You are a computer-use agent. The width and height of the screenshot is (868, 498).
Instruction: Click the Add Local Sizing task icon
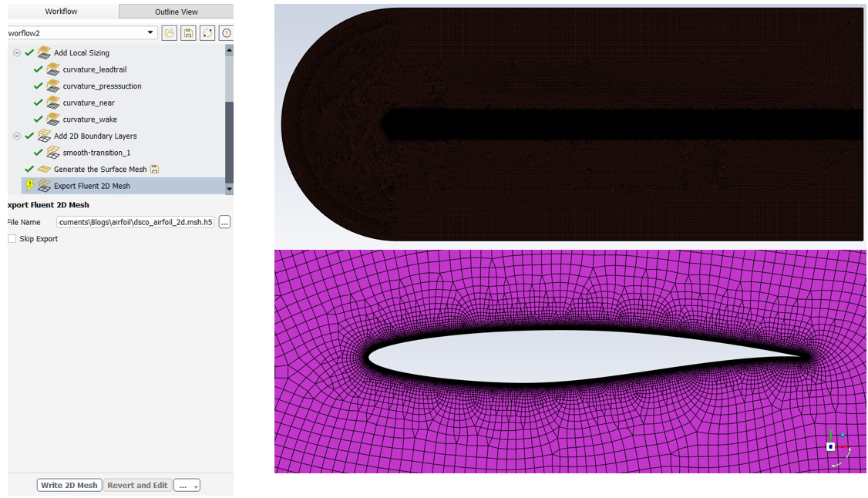(x=44, y=52)
